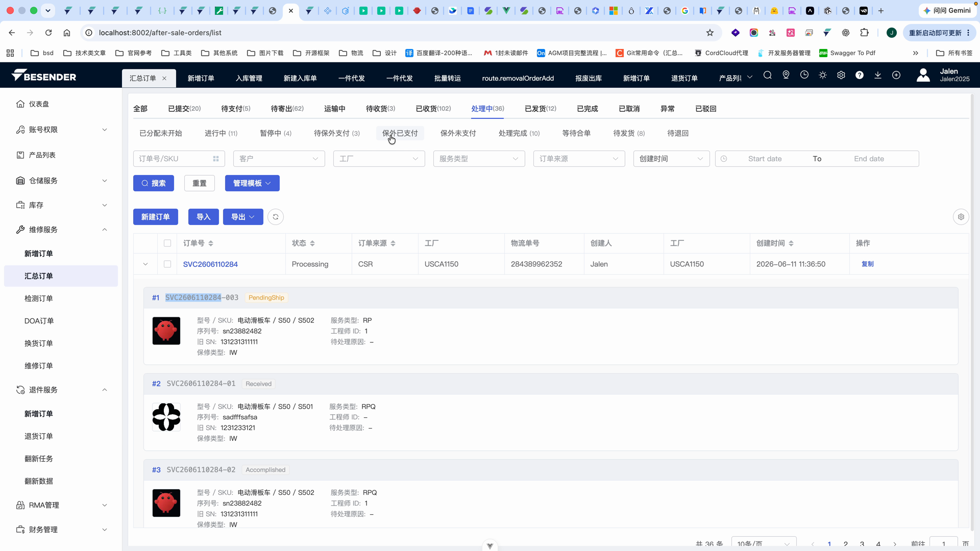Open table column settings gear icon
The width and height of the screenshot is (980, 551).
[961, 217]
